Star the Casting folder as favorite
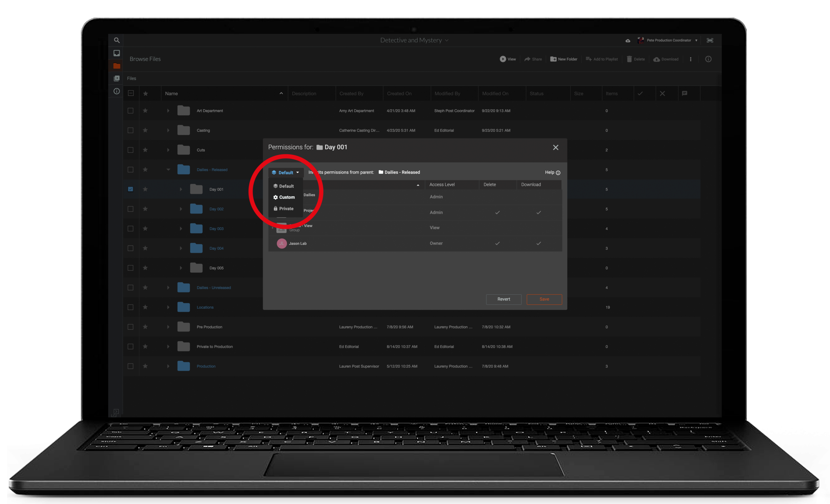This screenshot has height=504, width=830. [x=145, y=130]
